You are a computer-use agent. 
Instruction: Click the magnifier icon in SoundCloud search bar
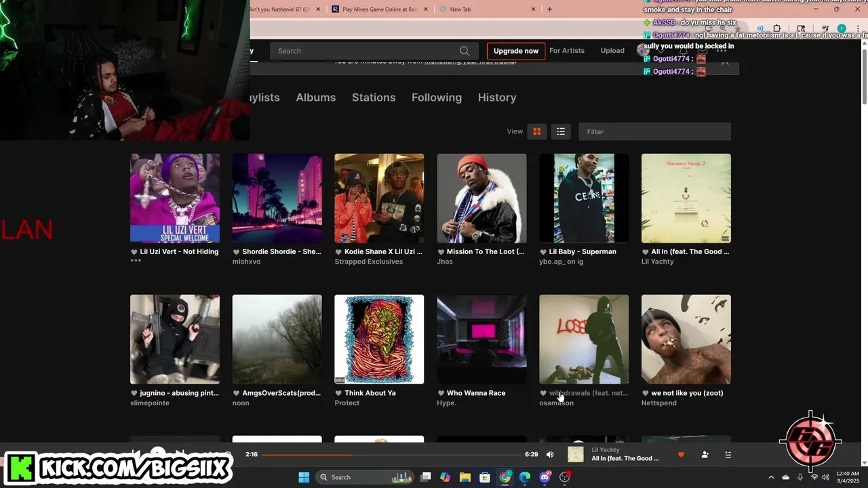pos(465,51)
